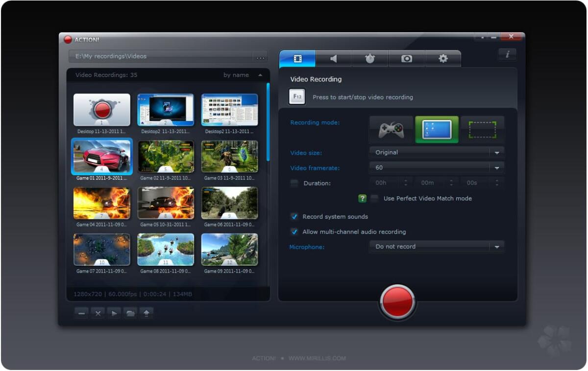Screen dimensions: 588x371
Task: Enable the Duration checkbox
Action: (x=294, y=183)
